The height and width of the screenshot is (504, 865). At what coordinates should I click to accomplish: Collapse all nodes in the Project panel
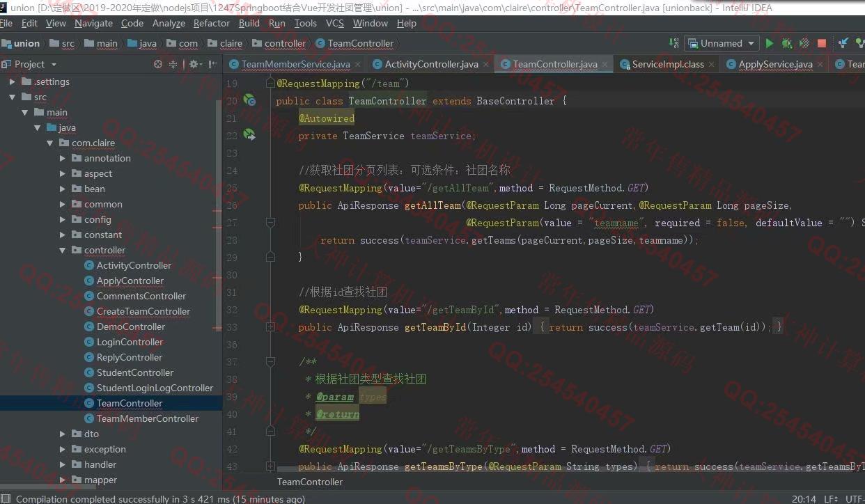(x=173, y=64)
